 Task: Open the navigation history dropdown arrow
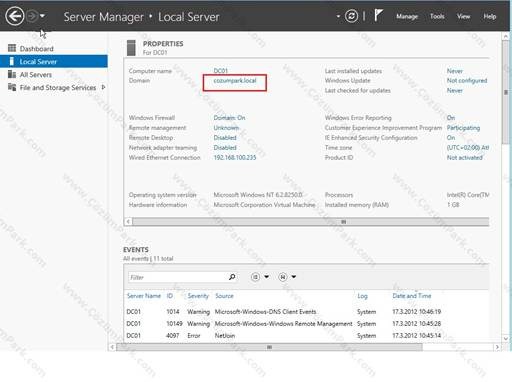(x=42, y=16)
